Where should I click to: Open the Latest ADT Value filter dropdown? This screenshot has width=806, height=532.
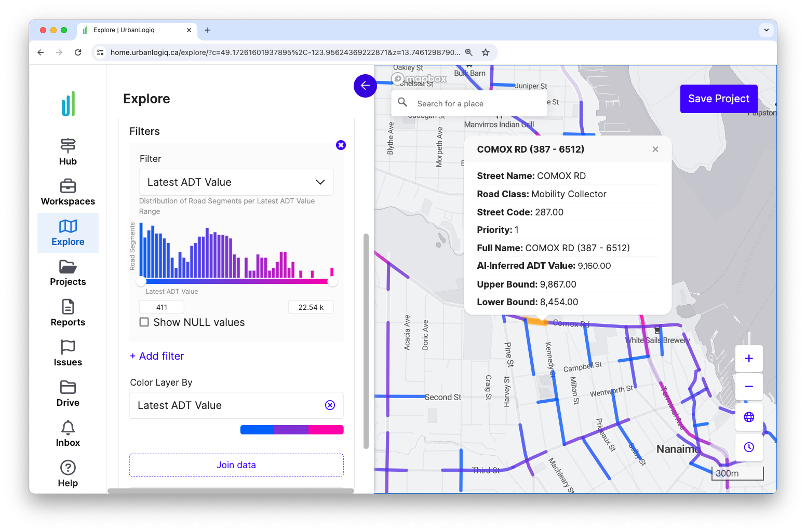click(236, 182)
